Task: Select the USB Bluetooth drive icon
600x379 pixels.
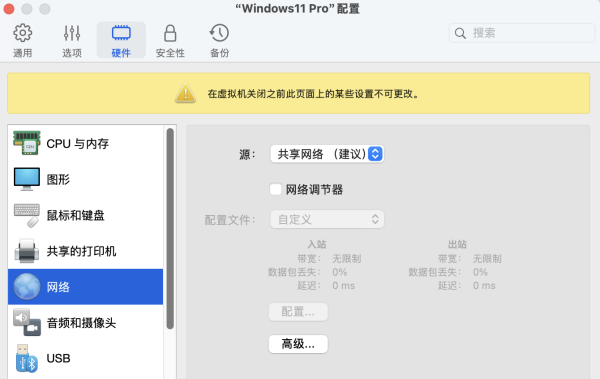Action: 26,358
